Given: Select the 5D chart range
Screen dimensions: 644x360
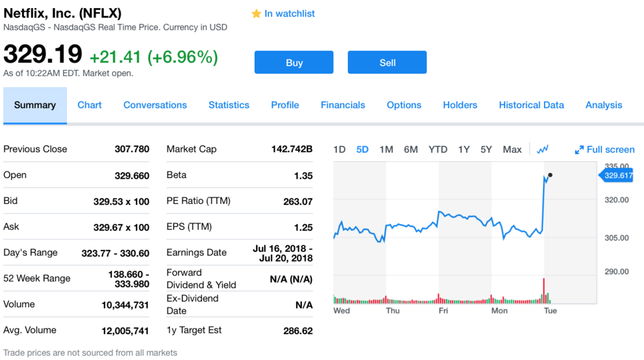Looking at the screenshot, I should point(362,150).
